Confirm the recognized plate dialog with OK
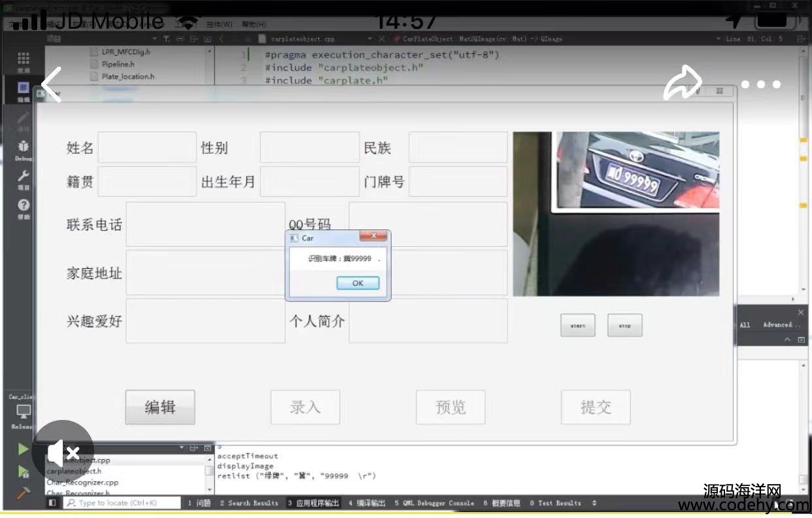 [358, 283]
